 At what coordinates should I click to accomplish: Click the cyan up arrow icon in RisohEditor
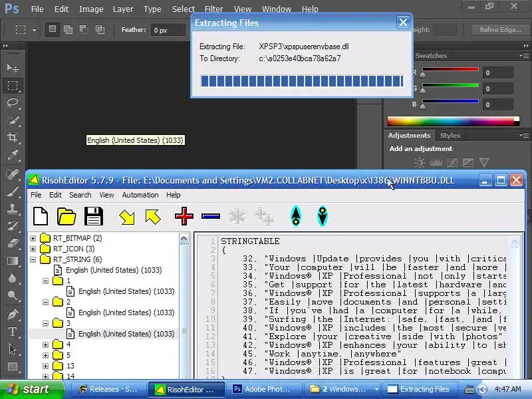[x=296, y=216]
